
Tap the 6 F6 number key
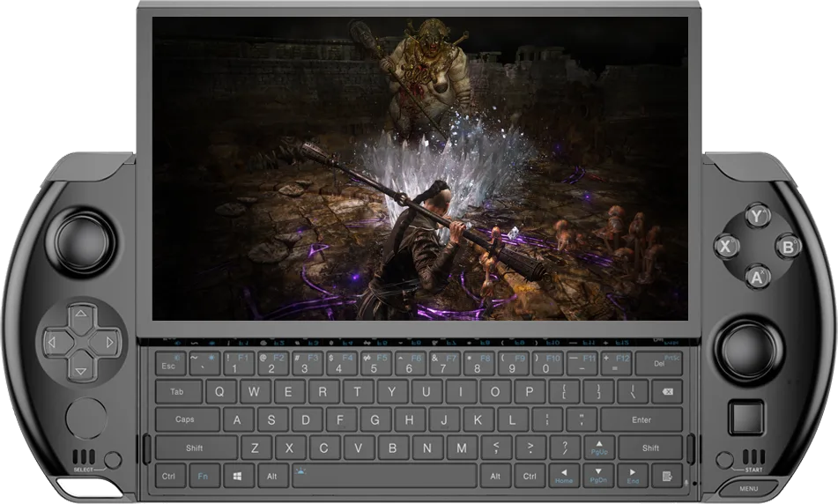pos(410,364)
